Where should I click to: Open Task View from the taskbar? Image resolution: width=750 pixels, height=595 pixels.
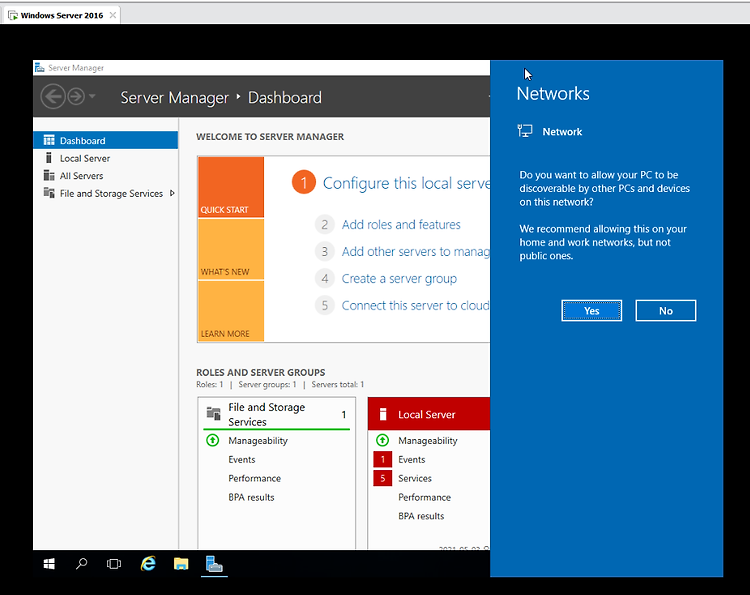[x=114, y=564]
